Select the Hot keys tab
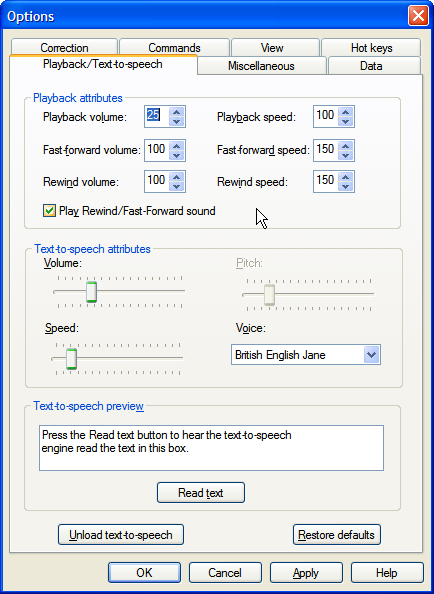 click(x=371, y=47)
